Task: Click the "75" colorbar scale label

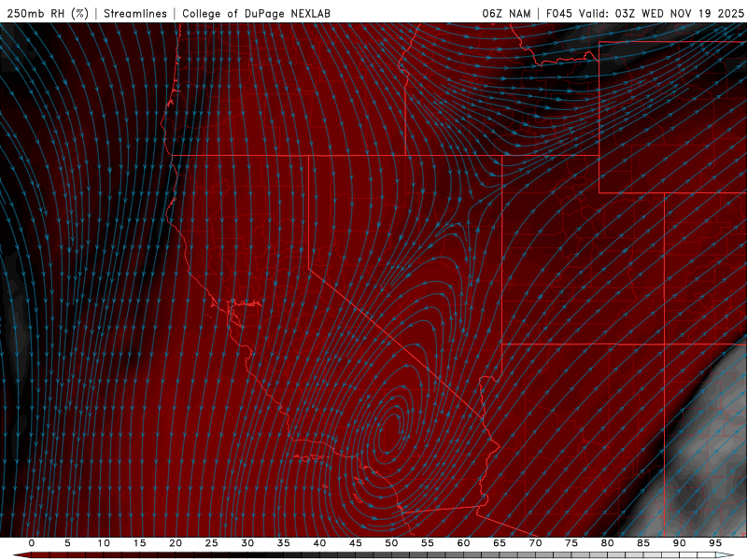Action: click(x=571, y=543)
